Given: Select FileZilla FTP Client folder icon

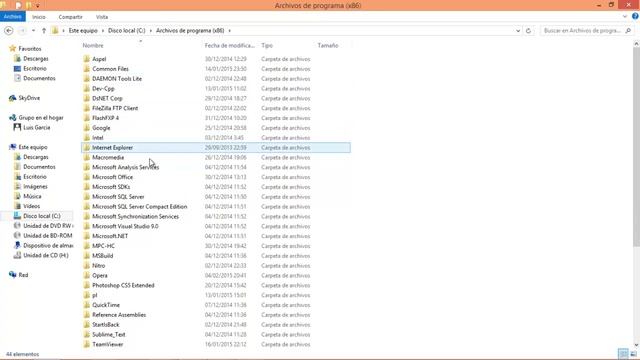Looking at the screenshot, I should 87,108.
